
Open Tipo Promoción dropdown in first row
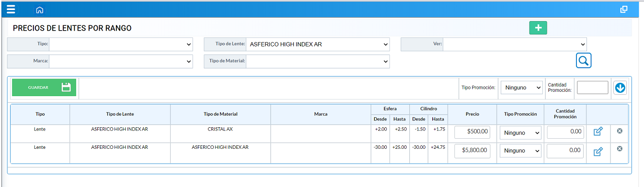click(520, 132)
